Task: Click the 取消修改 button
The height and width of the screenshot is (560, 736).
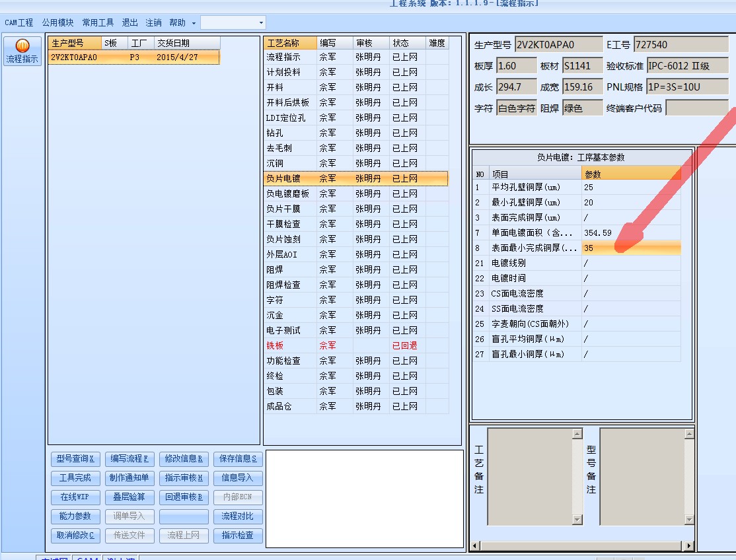Action: (x=75, y=536)
